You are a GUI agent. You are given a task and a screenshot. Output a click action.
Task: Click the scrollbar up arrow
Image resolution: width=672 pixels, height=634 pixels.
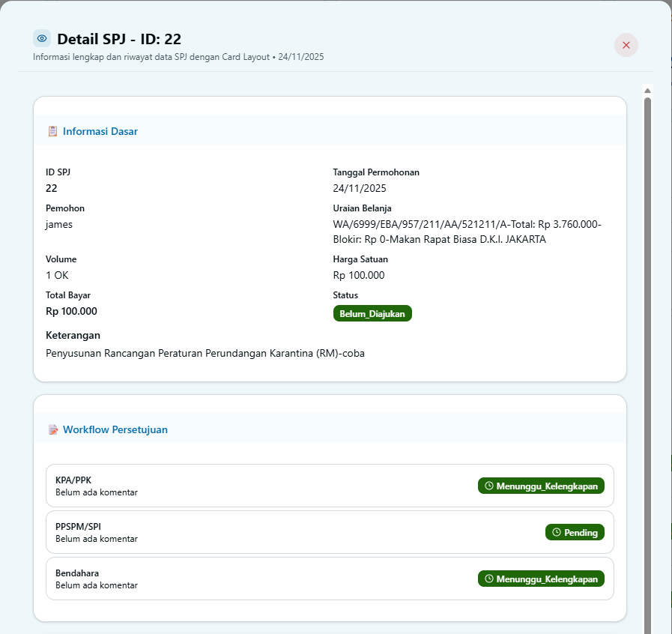pos(647,91)
